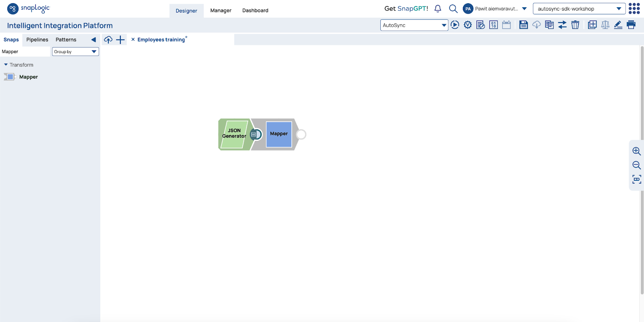
Task: Click the Validate Pipeline icon
Action: tap(468, 25)
